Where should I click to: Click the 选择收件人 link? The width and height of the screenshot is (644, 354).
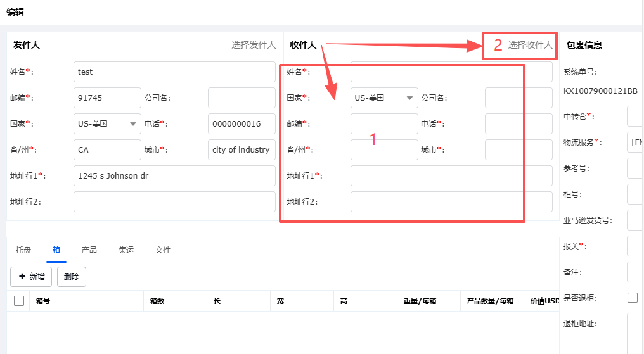pos(530,46)
